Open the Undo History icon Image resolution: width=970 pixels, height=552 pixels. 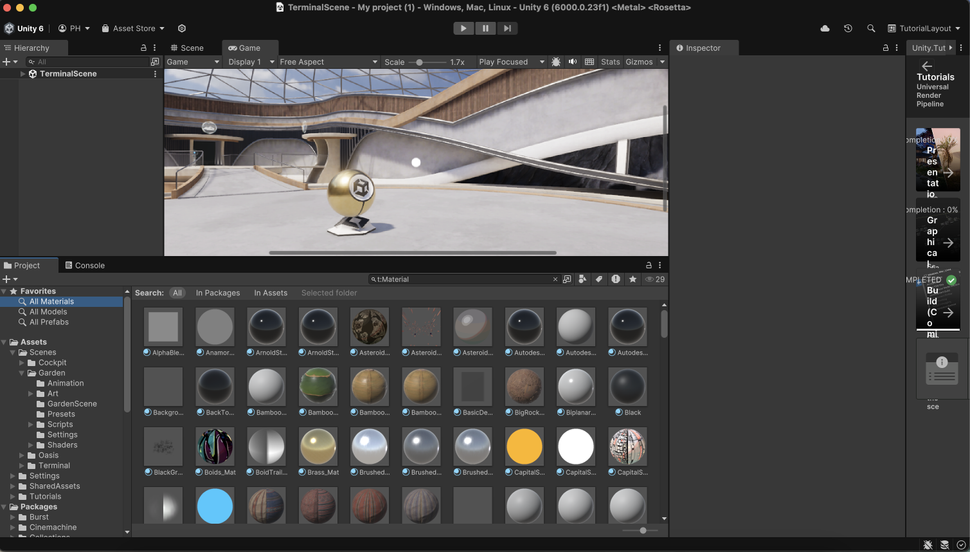coord(848,29)
